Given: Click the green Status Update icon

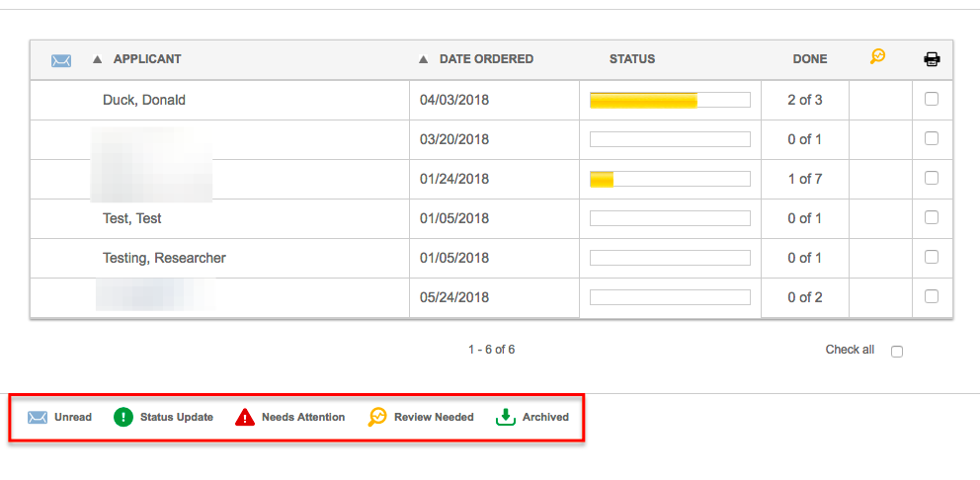Looking at the screenshot, I should pyautogui.click(x=123, y=417).
